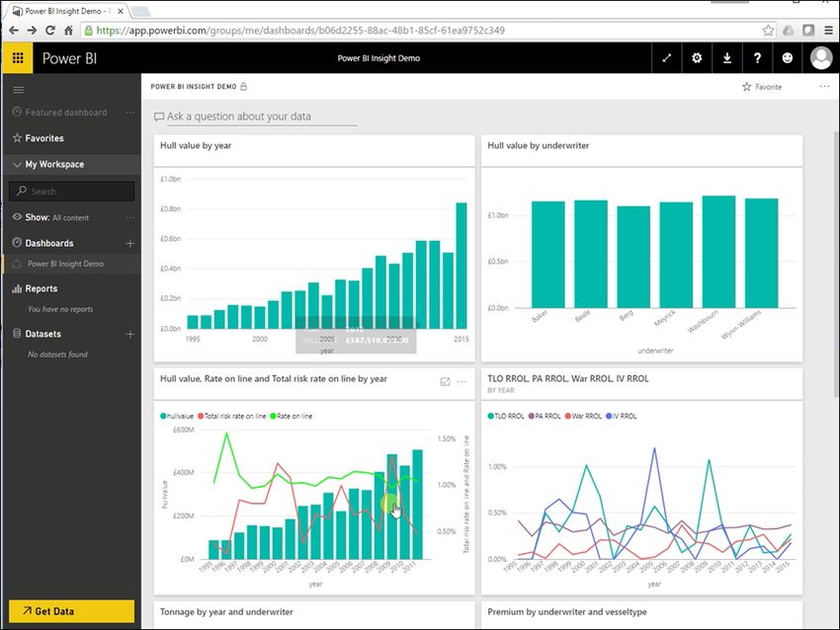Click the 2015 bar in Hull value by year
This screenshot has height=630, width=840.
[462, 266]
